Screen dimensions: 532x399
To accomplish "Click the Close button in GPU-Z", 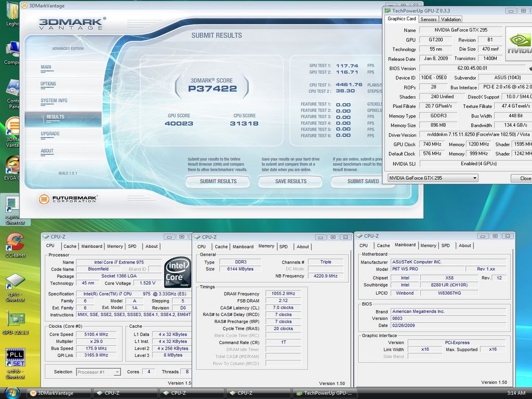I will tap(522, 178).
